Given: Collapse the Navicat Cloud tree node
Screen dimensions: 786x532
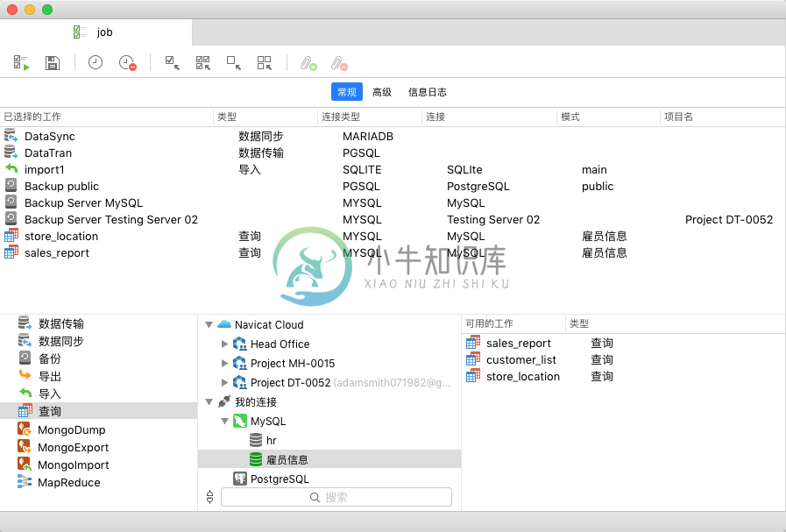Looking at the screenshot, I should point(209,325).
